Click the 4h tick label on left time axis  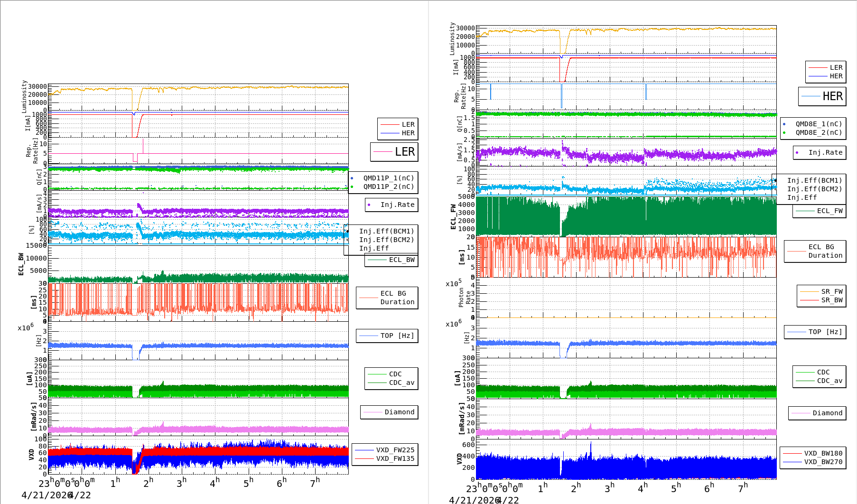pyautogui.click(x=214, y=483)
